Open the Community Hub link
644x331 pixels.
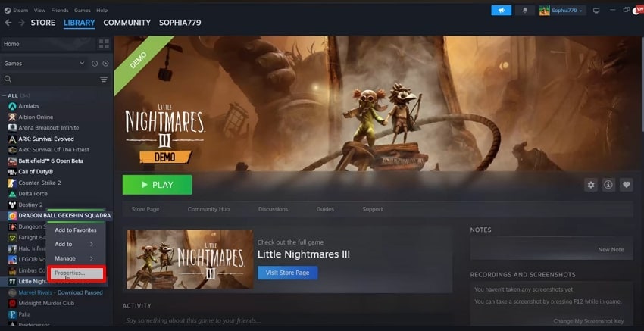pyautogui.click(x=208, y=209)
